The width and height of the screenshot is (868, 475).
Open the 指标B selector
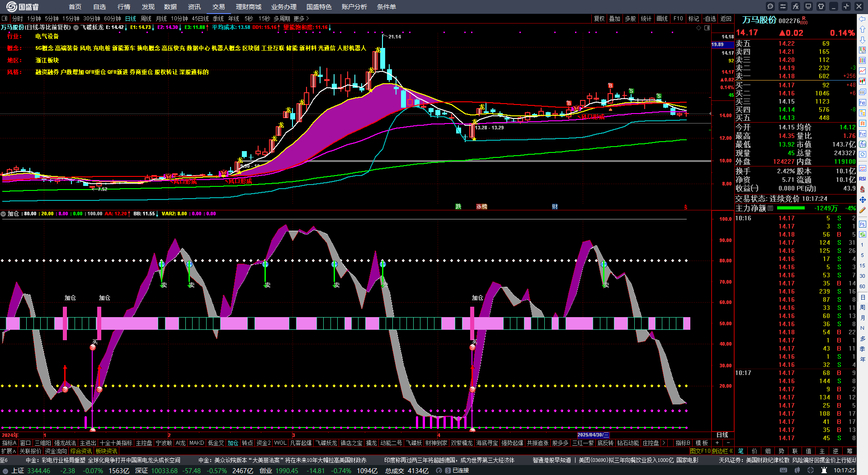pyautogui.click(x=683, y=443)
